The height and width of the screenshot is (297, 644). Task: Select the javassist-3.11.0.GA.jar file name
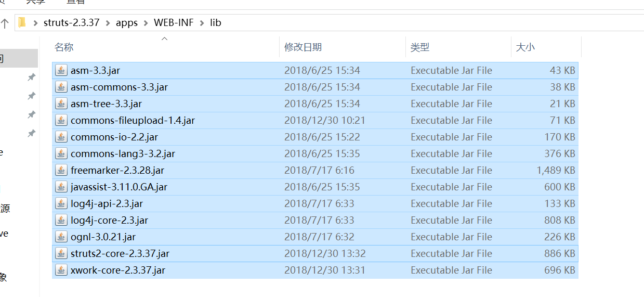(119, 187)
